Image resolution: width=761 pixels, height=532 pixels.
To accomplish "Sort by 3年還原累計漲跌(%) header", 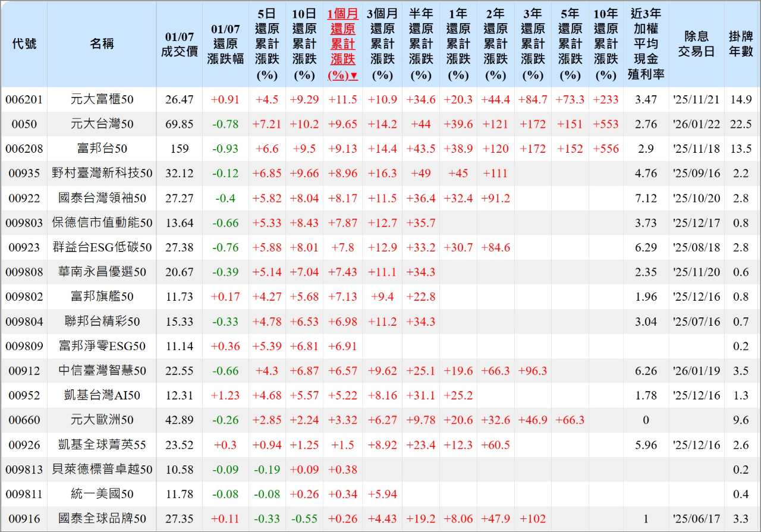I will coord(533,44).
